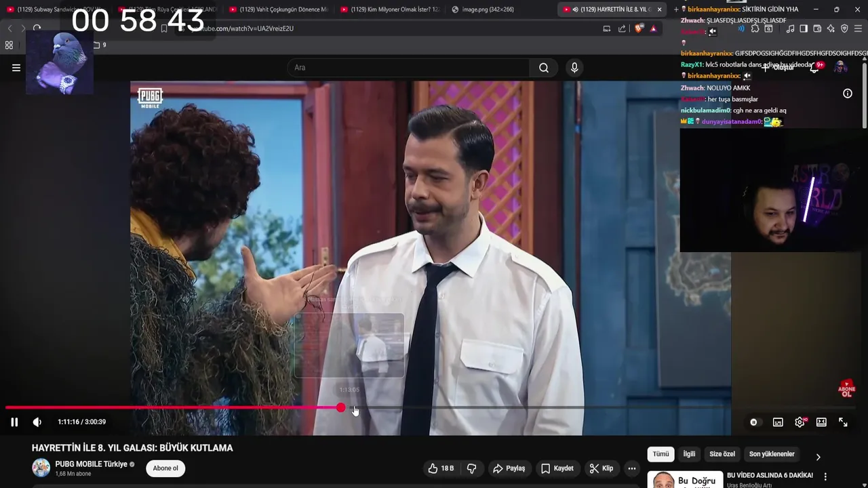Switch to Vahit Çoşkungün Dönence tab

click(279, 9)
